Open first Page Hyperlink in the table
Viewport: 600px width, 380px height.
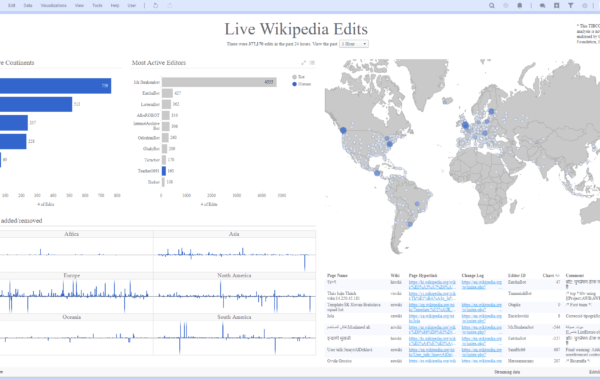pos(432,284)
